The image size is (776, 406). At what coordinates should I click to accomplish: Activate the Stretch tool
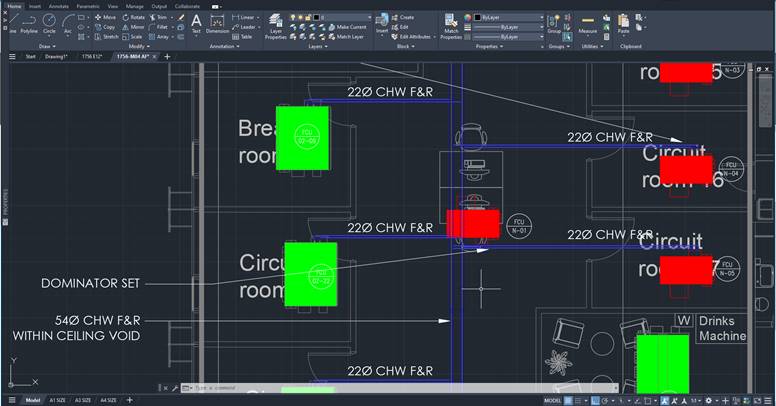click(106, 37)
